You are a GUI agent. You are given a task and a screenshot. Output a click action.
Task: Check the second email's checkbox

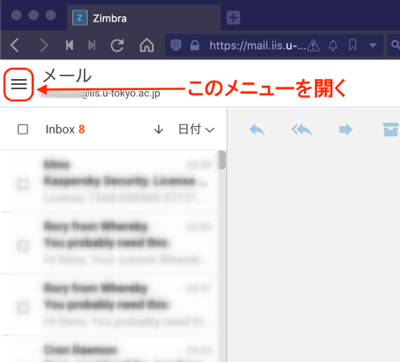[x=23, y=246]
